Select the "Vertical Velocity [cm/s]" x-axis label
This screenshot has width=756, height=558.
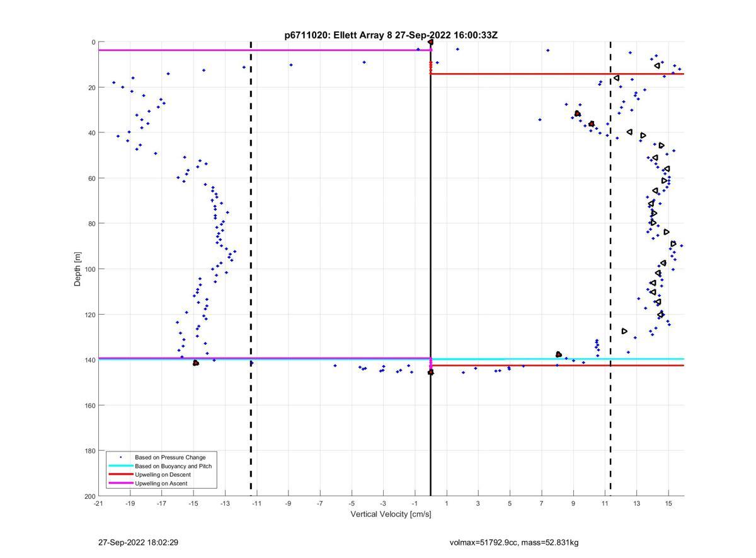(x=391, y=514)
